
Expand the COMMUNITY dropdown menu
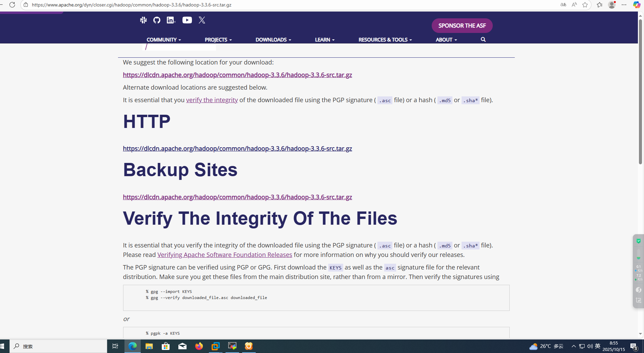[x=164, y=40]
